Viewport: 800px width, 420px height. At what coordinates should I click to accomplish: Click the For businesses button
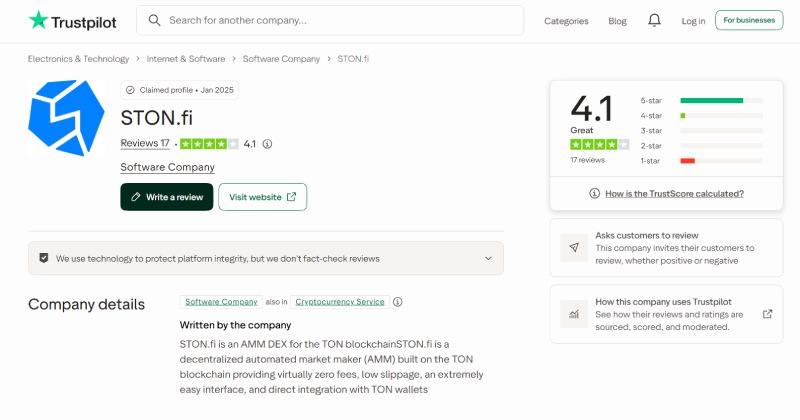coord(749,20)
